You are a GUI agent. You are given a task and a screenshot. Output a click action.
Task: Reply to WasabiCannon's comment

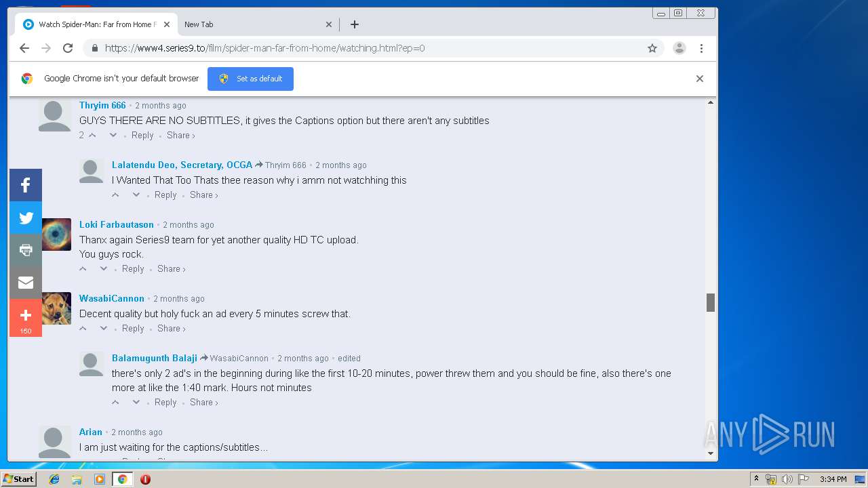click(x=133, y=329)
